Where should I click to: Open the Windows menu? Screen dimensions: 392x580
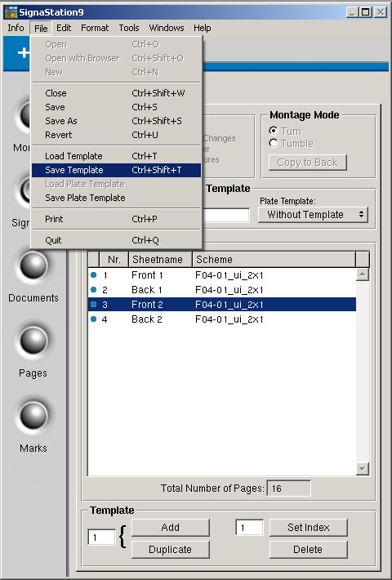tap(167, 28)
